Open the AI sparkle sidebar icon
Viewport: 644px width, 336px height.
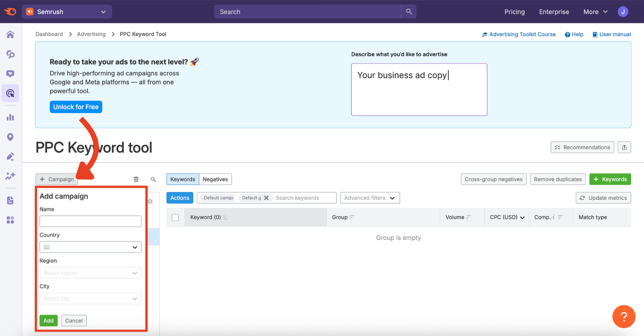pos(10,176)
